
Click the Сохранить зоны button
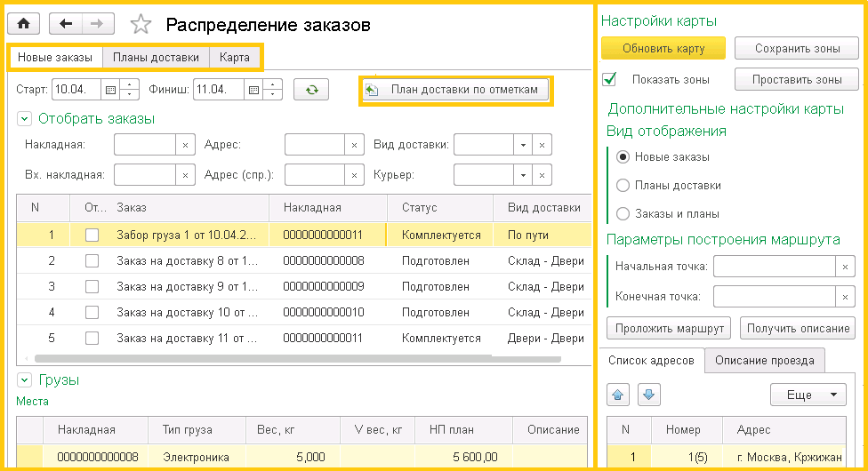(x=797, y=49)
